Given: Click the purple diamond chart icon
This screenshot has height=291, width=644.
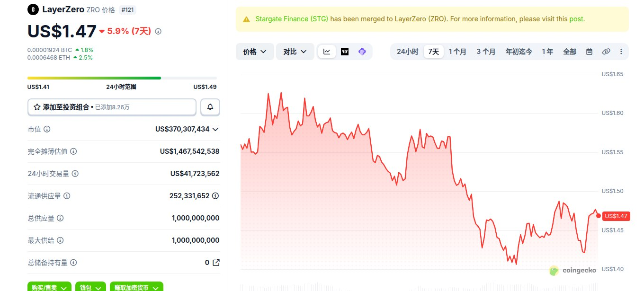Looking at the screenshot, I should 362,52.
